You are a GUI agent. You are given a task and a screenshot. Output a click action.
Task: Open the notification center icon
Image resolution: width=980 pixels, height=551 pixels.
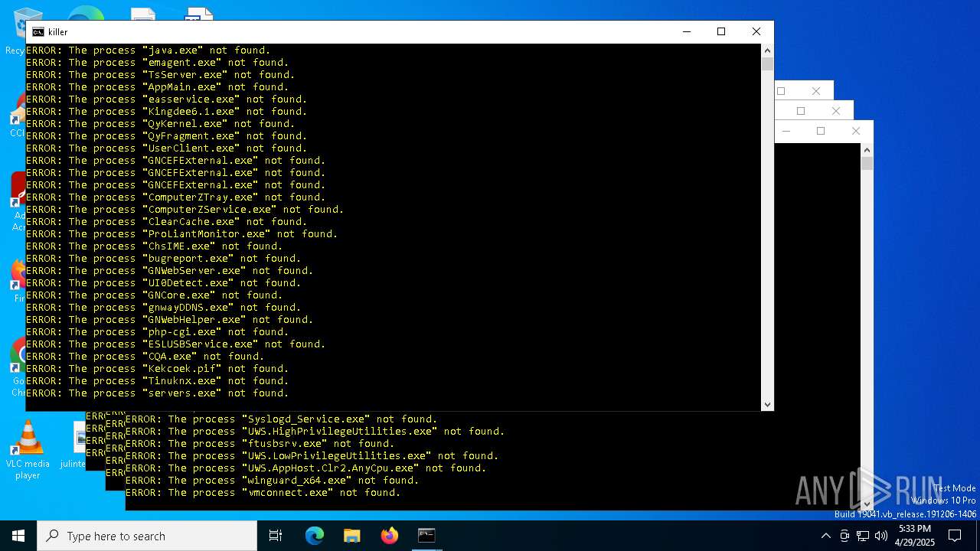point(955,536)
